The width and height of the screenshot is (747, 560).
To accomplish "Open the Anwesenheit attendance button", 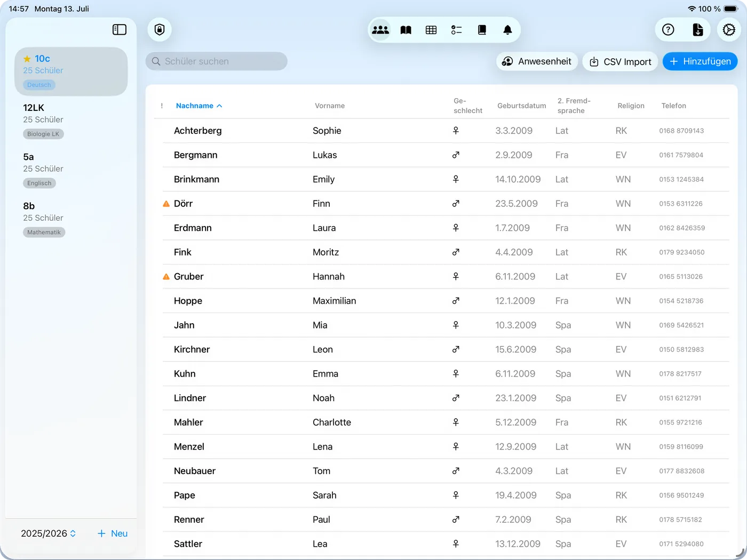I will tap(537, 61).
